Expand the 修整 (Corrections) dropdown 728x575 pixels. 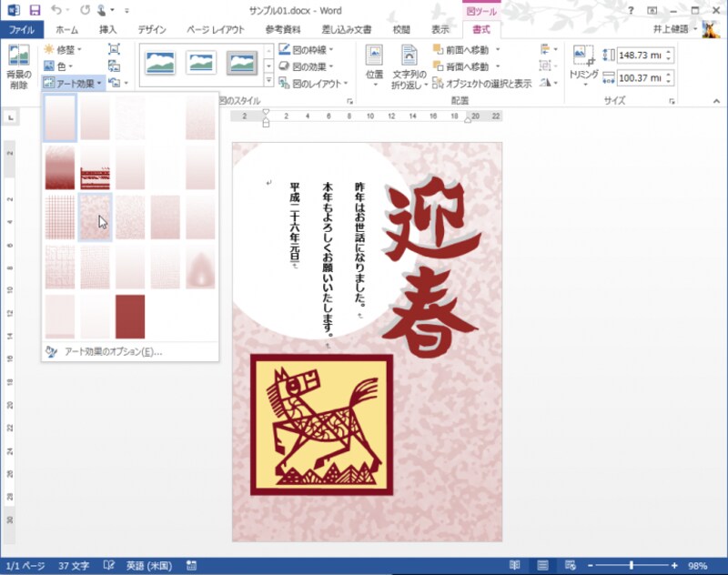pyautogui.click(x=62, y=49)
